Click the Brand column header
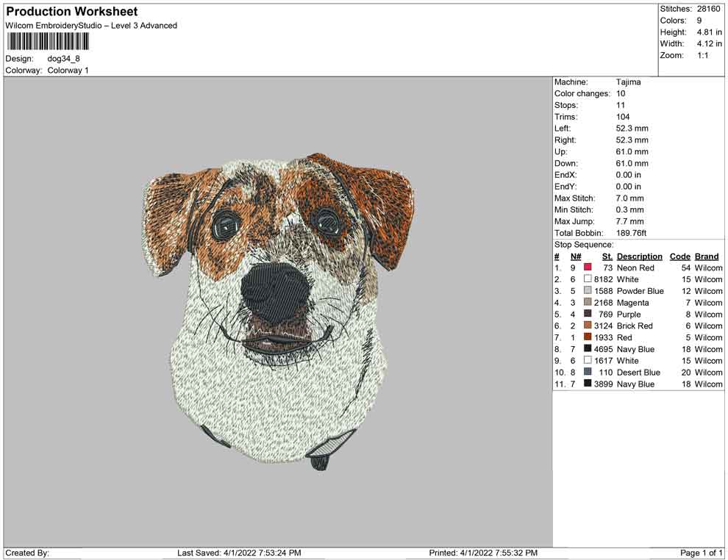This screenshot has height=560, width=728. pos(707,256)
